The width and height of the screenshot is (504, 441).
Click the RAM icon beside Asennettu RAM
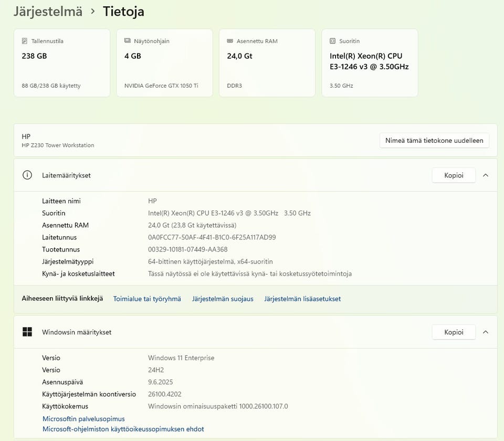230,41
